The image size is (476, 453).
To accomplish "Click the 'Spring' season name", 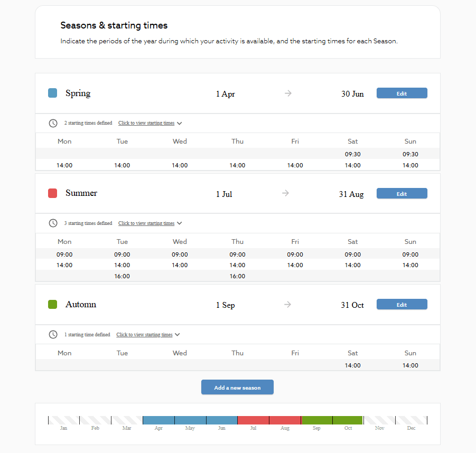I will [78, 93].
